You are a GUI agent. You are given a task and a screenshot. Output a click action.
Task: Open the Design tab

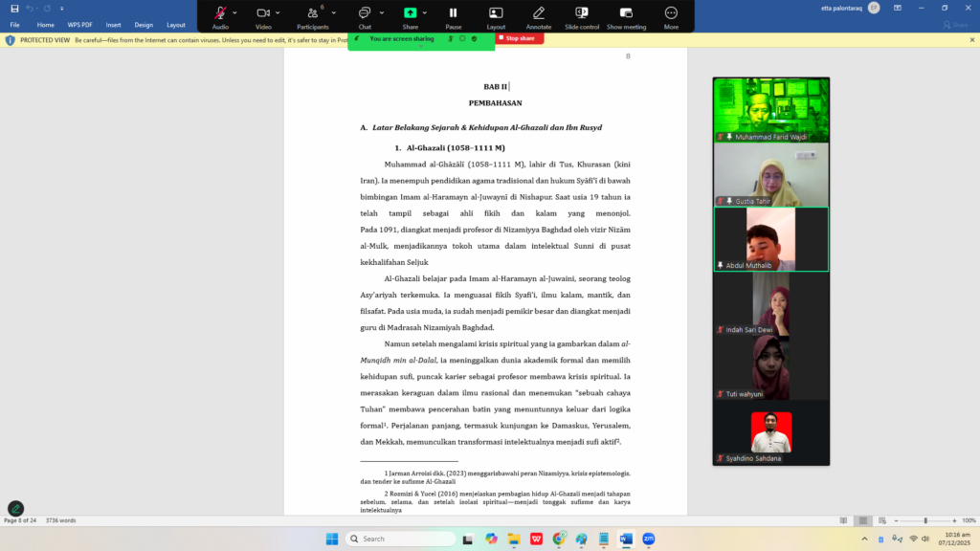pyautogui.click(x=144, y=25)
